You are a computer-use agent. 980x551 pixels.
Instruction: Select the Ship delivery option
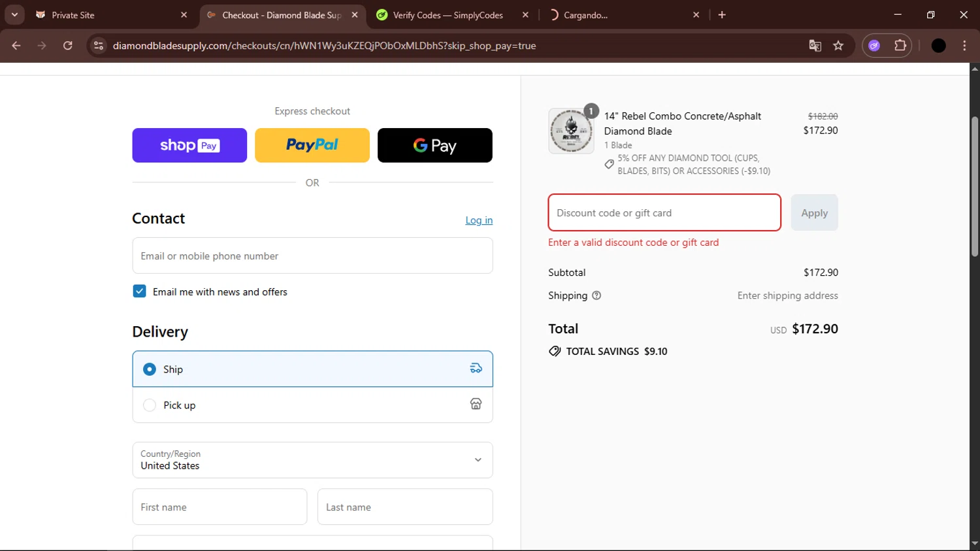point(312,369)
